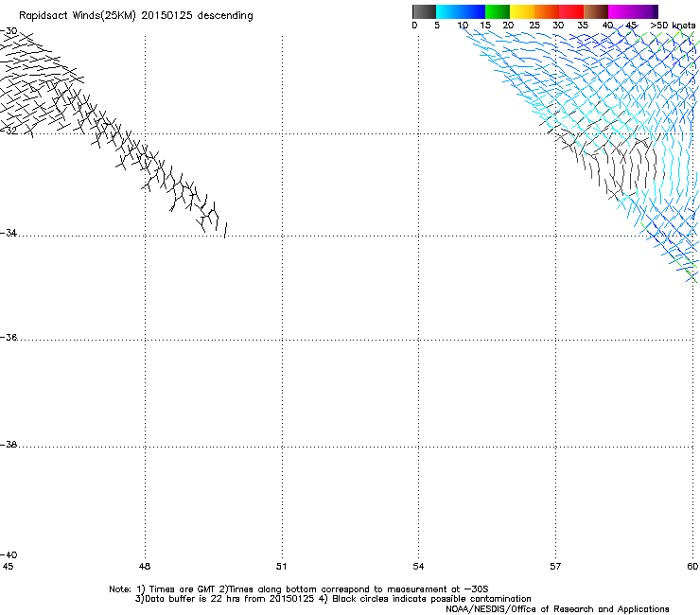The width and height of the screenshot is (700, 615).
Task: Click the brown 35-40 knots legend segment
Action: point(596,11)
